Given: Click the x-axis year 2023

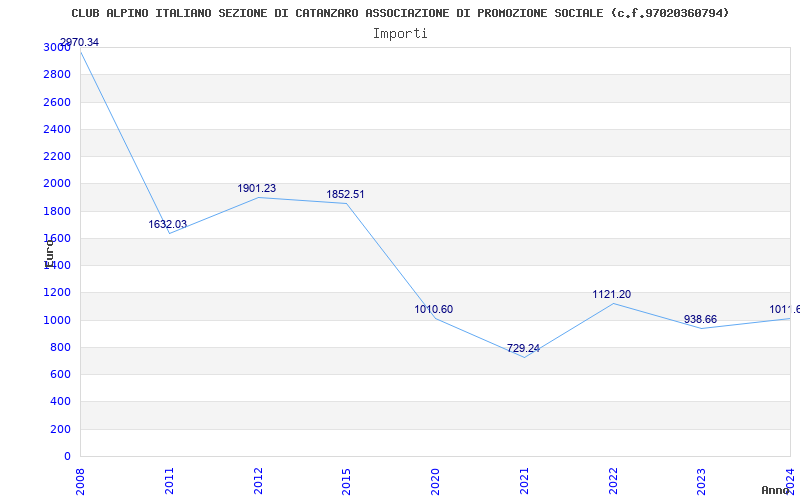Looking at the screenshot, I should pyautogui.click(x=702, y=481).
